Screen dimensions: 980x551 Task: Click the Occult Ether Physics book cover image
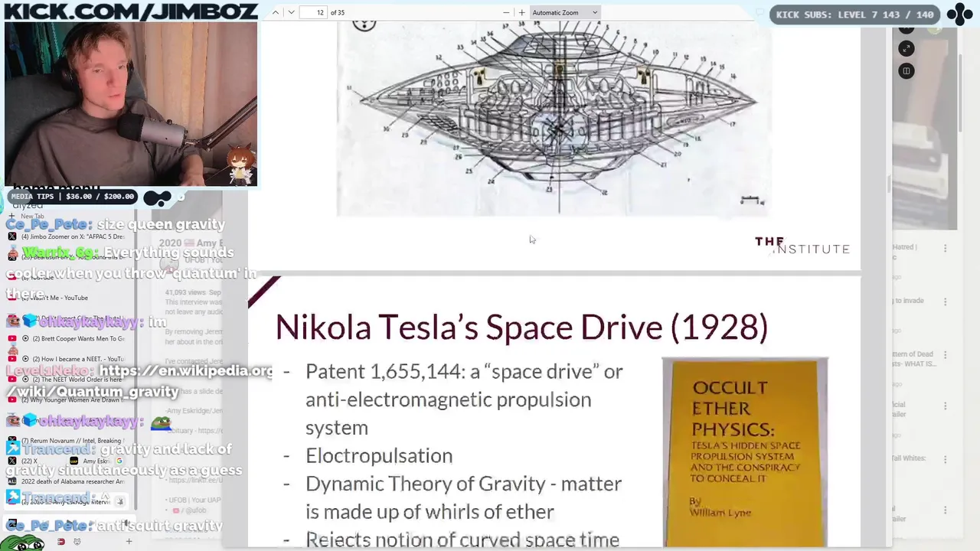(745, 452)
